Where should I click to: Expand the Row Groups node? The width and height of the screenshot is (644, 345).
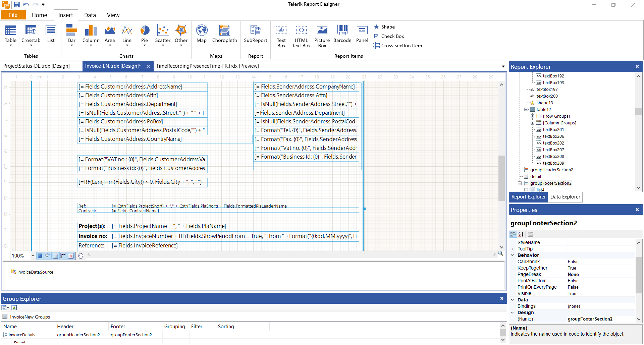[532, 116]
